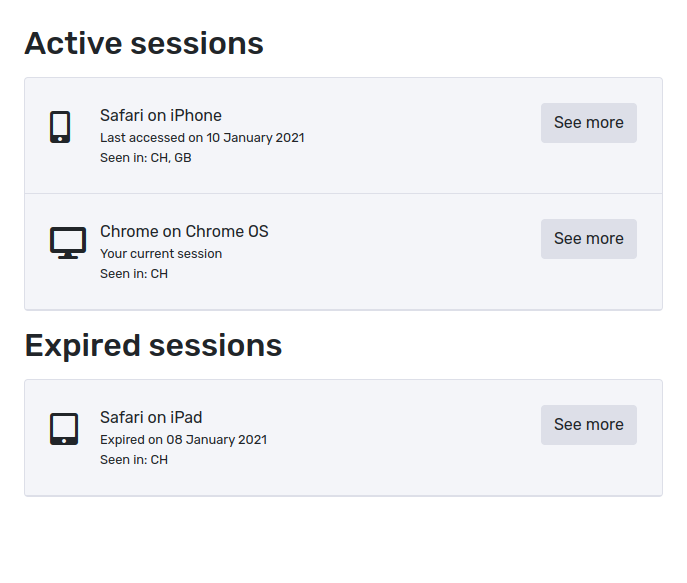687x583 pixels.
Task: Click the Your current session text
Action: (x=161, y=254)
